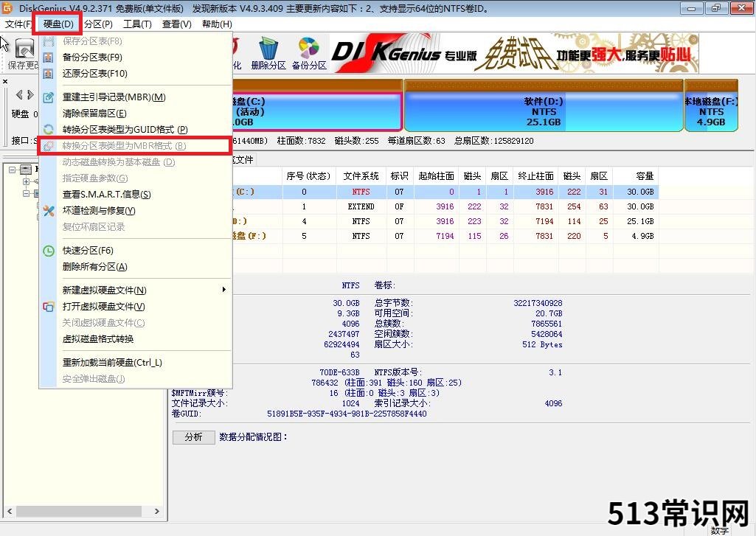Collapse the top hard disk tree node
Viewport: 756px width, 536px height.
click(x=12, y=170)
